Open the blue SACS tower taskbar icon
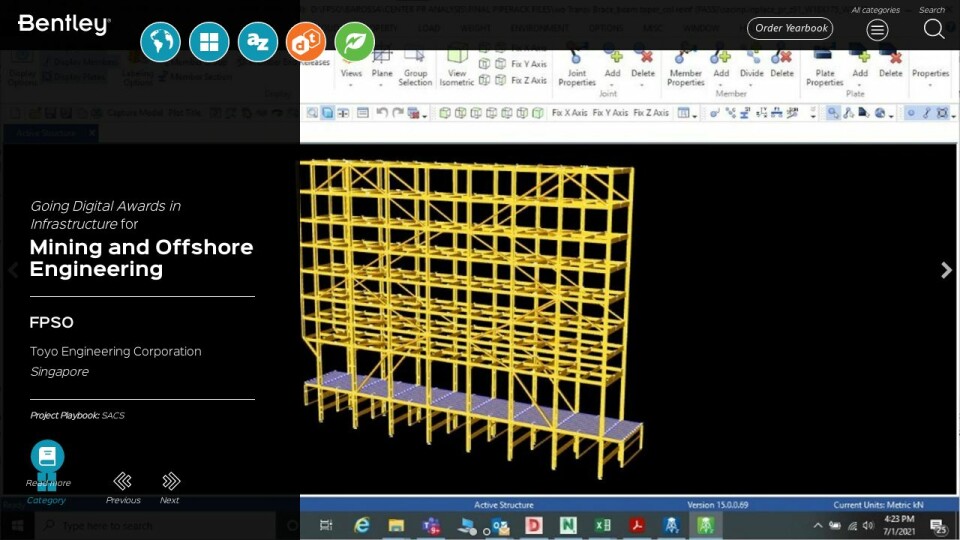 672,525
